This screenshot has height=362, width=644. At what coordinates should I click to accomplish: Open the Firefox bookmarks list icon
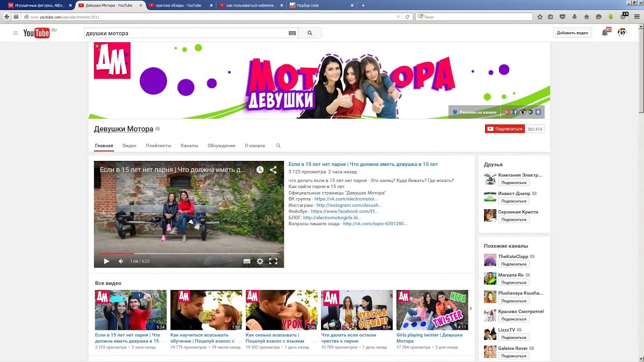click(550, 17)
